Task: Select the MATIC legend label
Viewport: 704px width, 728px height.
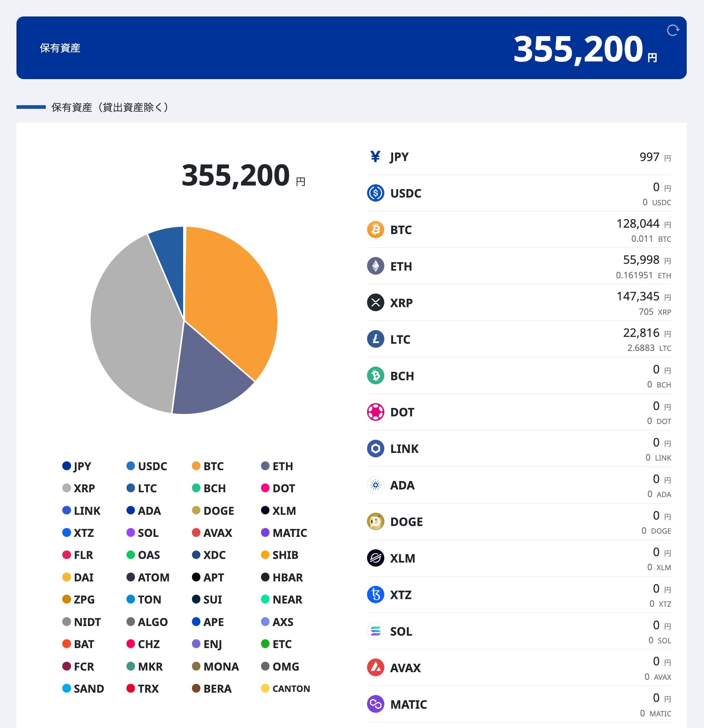Action: pos(290,533)
